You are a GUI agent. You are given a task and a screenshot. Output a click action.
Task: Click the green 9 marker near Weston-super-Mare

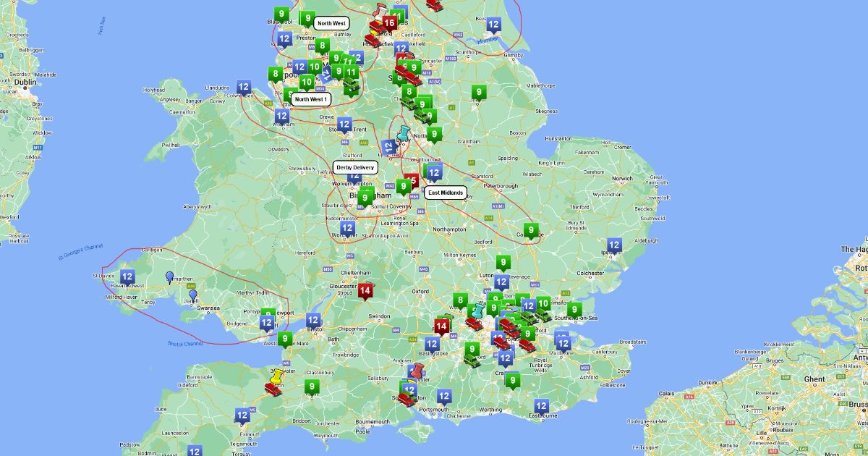[x=285, y=339]
